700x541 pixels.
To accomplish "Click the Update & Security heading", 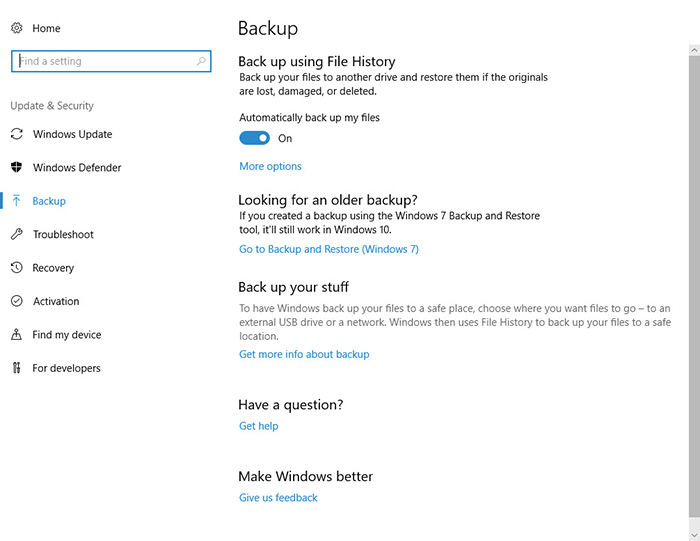I will [52, 106].
